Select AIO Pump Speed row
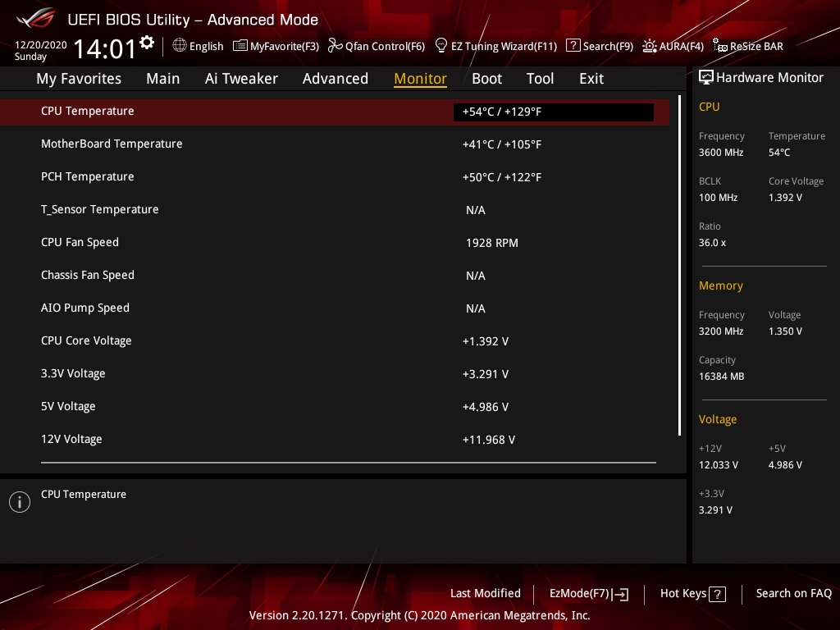This screenshot has height=630, width=840. (335, 308)
